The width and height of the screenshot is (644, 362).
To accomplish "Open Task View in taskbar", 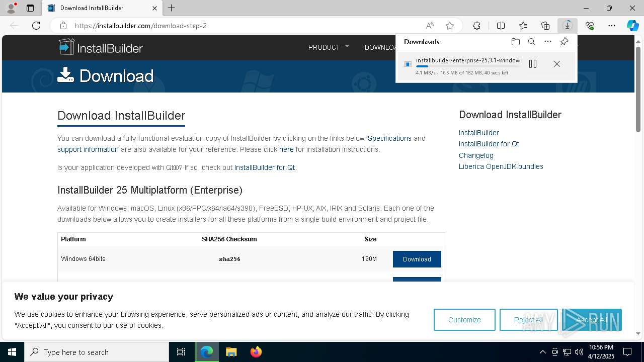I will pyautogui.click(x=181, y=352).
